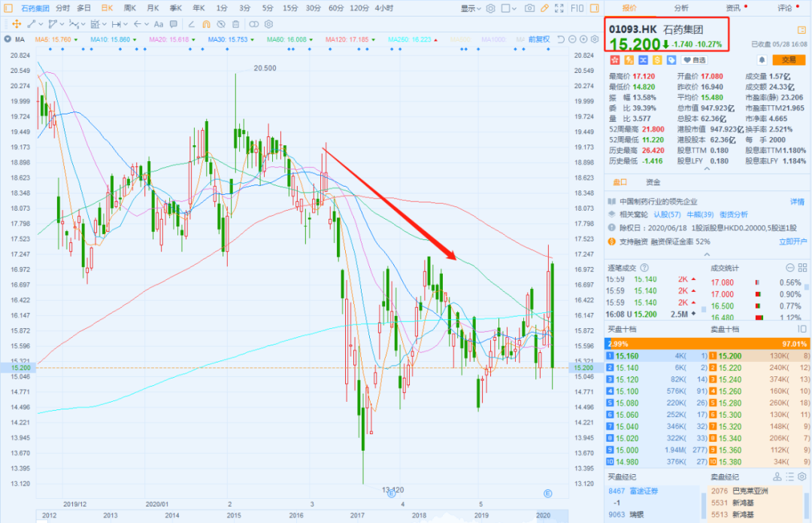Click the Hong Kong market flag icon
The height and width of the screenshot is (523, 812).
[614, 60]
